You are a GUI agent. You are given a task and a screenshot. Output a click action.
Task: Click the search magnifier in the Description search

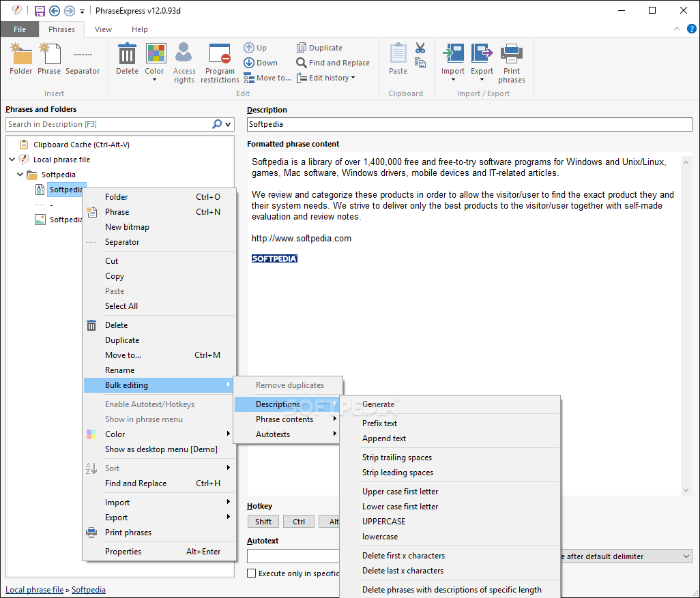click(x=217, y=124)
